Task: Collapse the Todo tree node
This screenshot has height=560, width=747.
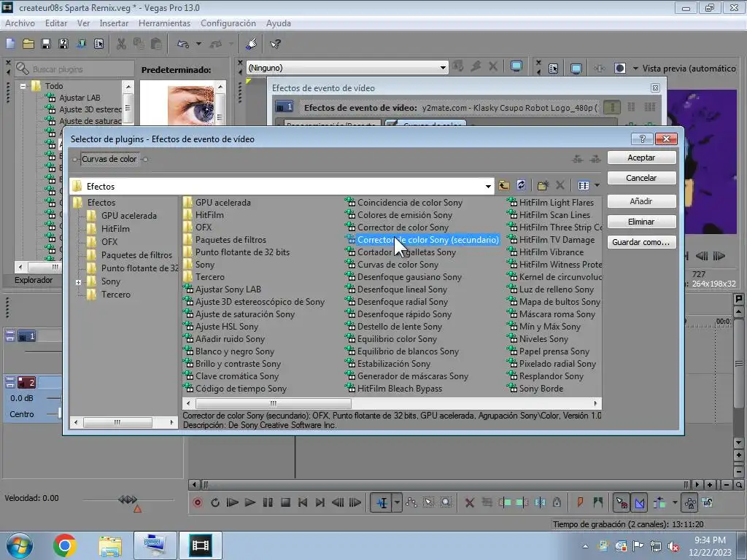Action: [23, 86]
